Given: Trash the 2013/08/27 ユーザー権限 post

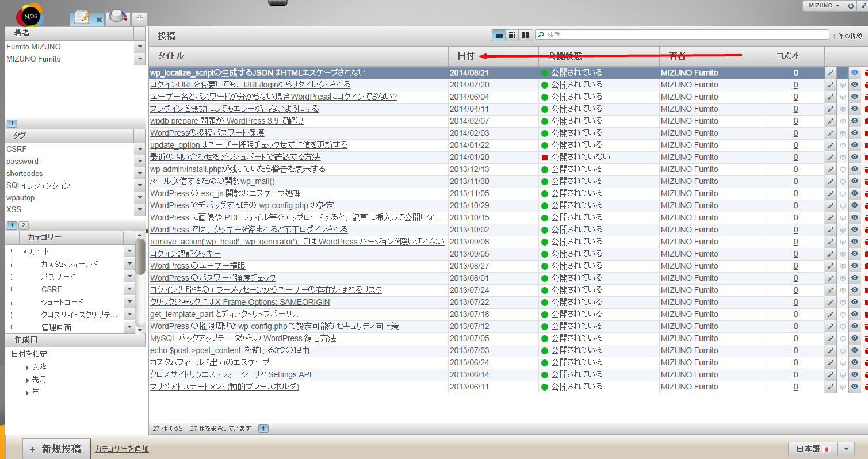Looking at the screenshot, I should (x=866, y=266).
